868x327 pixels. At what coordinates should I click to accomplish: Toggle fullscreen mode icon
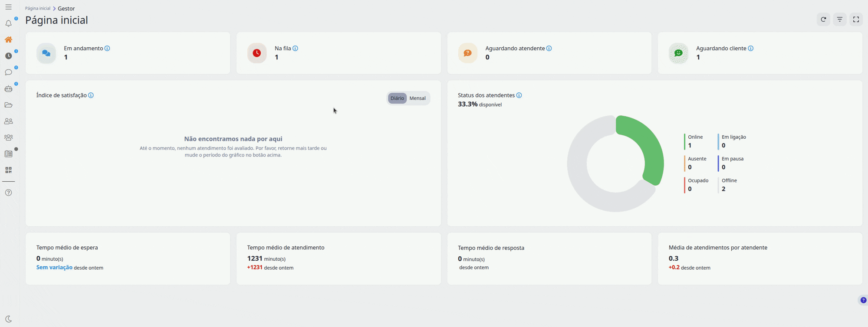[x=856, y=20]
